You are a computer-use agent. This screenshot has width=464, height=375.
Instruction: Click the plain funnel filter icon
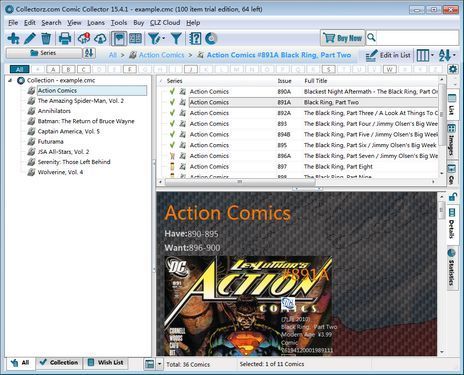pyautogui.click(x=176, y=39)
